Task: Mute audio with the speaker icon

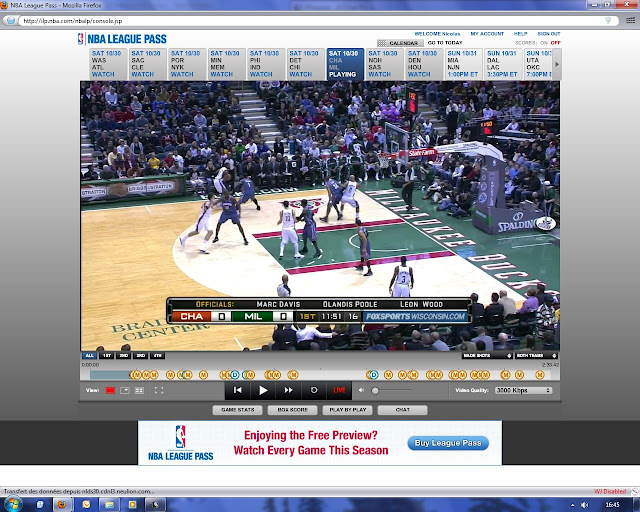Action: tap(361, 390)
